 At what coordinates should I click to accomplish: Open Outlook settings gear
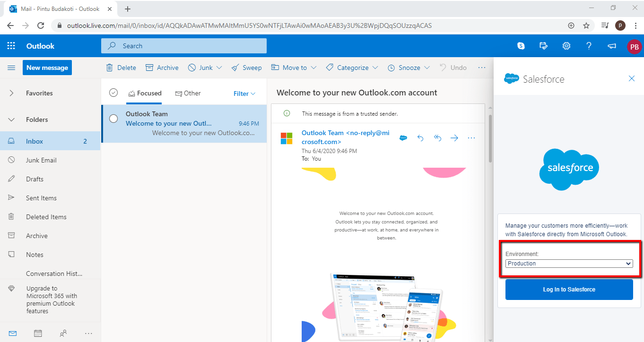tap(566, 46)
